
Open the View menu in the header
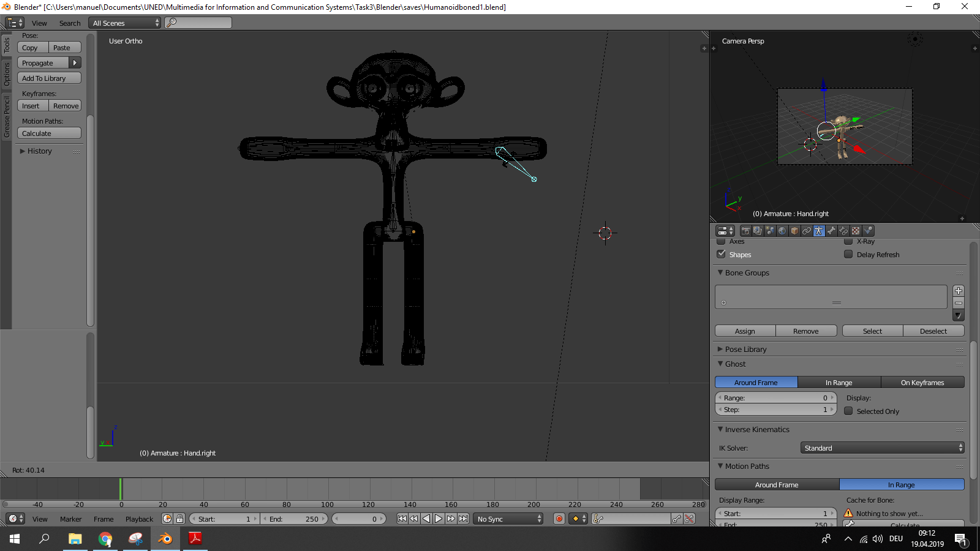pyautogui.click(x=39, y=23)
